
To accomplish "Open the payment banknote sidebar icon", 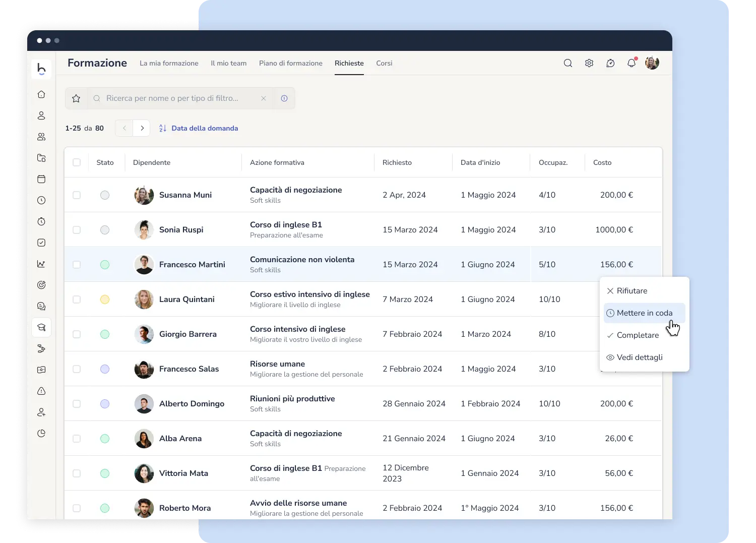I will (x=41, y=370).
